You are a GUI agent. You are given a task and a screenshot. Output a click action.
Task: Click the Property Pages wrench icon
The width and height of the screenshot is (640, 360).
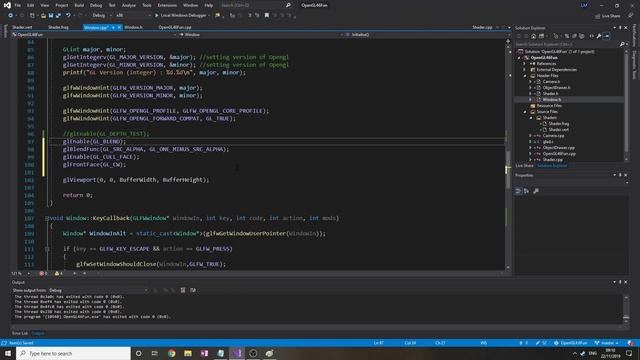point(536,191)
